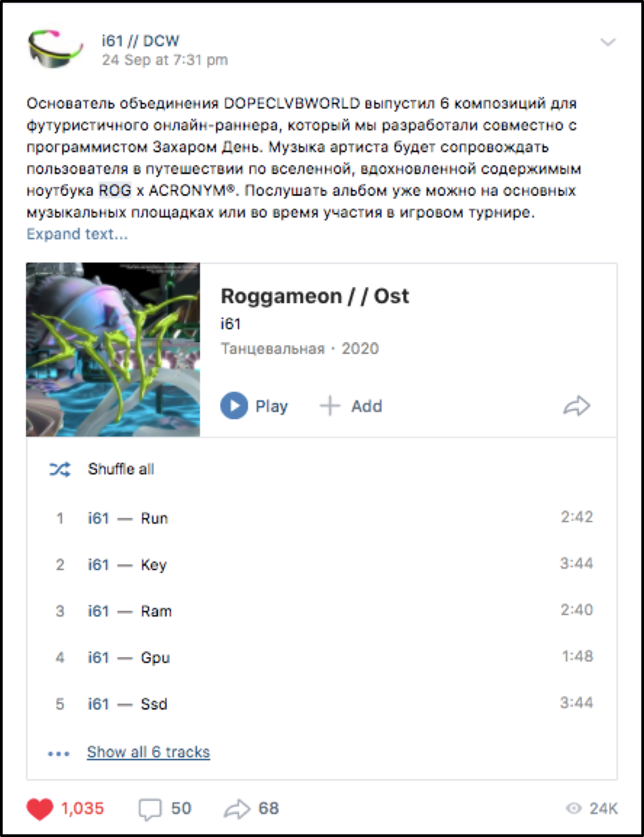Click the share arrow on the album card

[577, 406]
